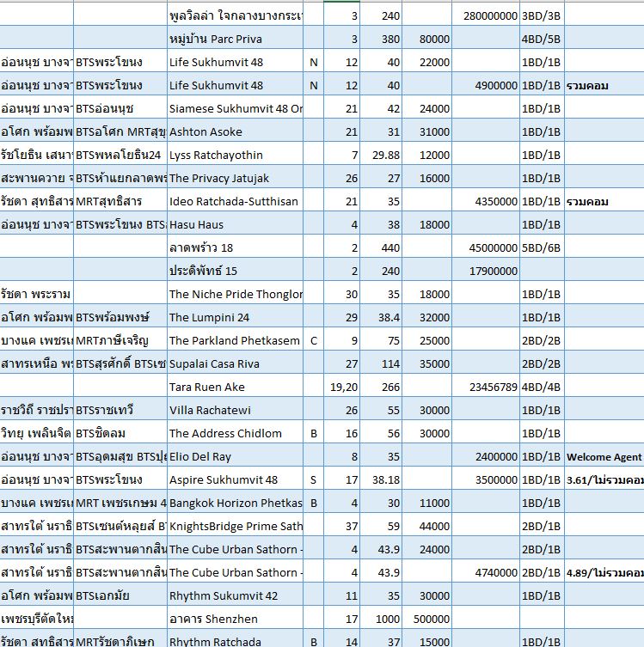Click the area cell 29.88
Screen dimensions: 644x647
point(381,155)
